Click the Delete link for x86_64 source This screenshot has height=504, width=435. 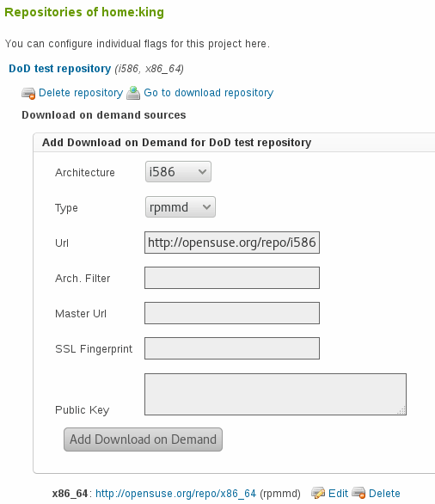pyautogui.click(x=384, y=494)
